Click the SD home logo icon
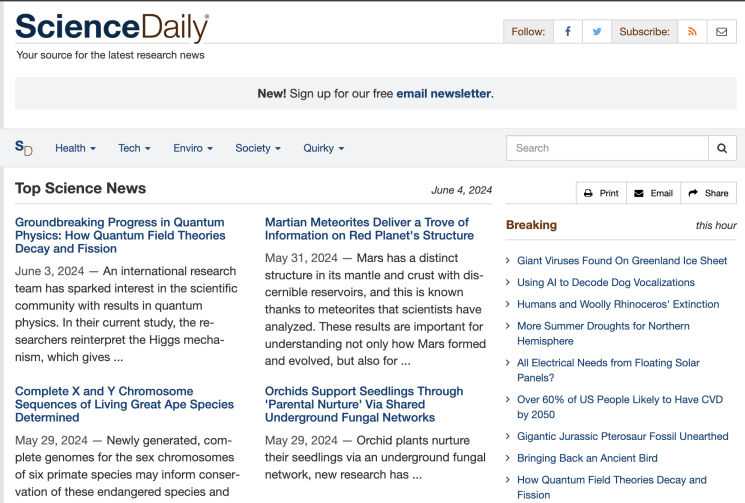 24,148
